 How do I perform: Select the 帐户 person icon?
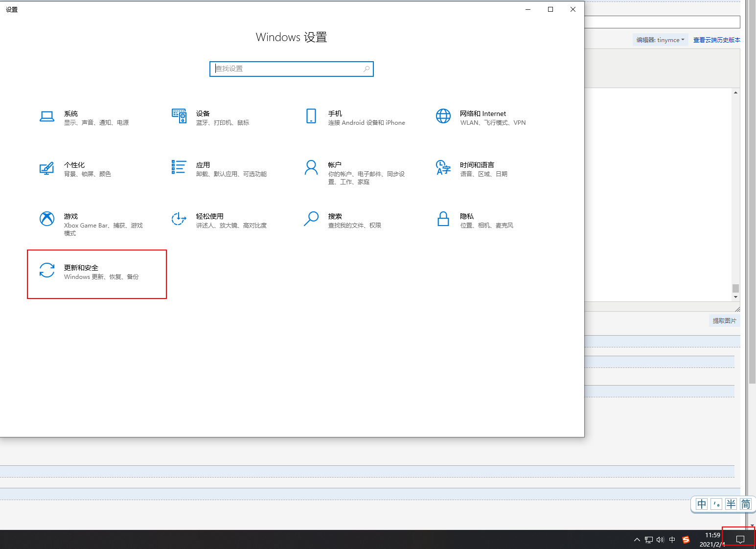311,167
